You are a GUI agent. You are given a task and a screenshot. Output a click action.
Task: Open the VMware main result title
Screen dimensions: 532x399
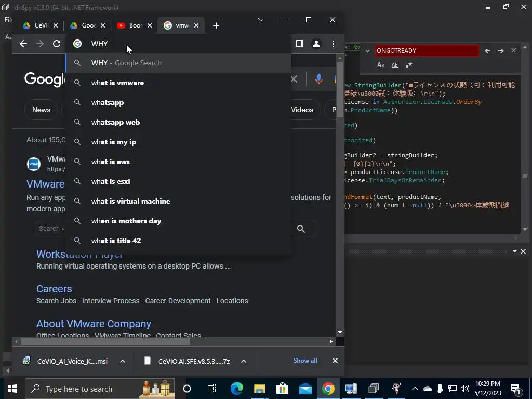[46, 184]
